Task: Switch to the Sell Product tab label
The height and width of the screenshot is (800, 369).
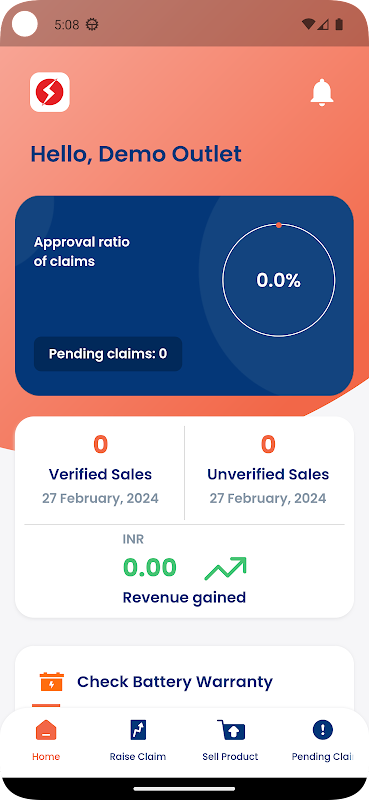Action: pos(230,756)
